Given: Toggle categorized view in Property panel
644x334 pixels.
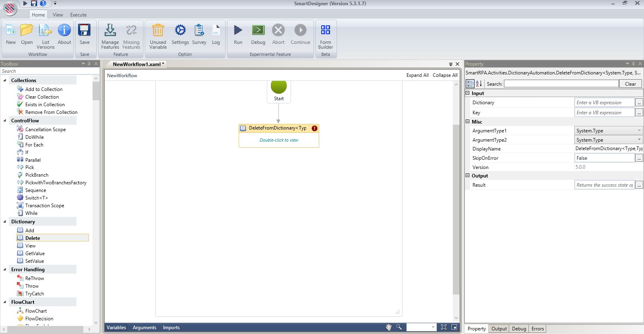Looking at the screenshot, I should point(470,84).
